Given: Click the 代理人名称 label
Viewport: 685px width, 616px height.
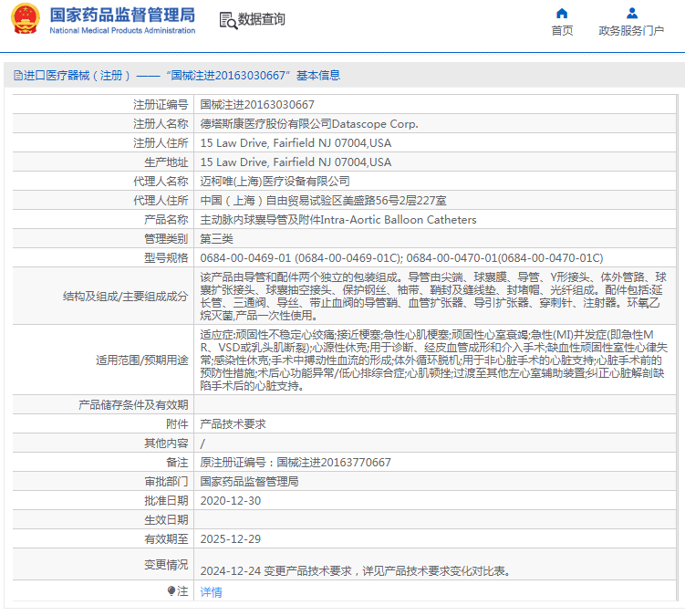Looking at the screenshot, I should click(x=161, y=182).
